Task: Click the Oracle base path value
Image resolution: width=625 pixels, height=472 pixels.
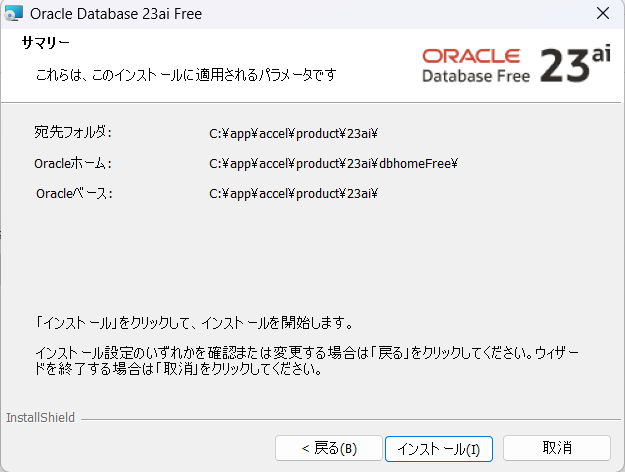Action: (292, 193)
